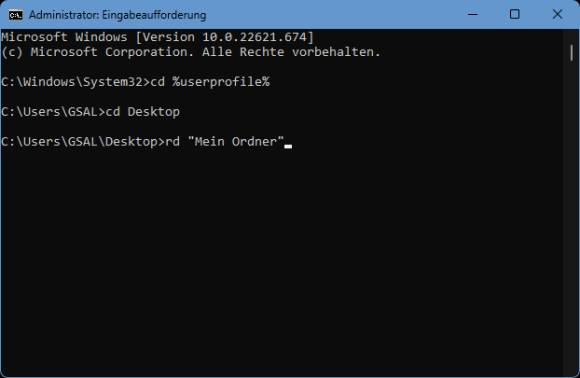This screenshot has height=378, width=580.
Task: Click the words 'Alle Rechte vorbehalten'
Action: click(x=291, y=52)
